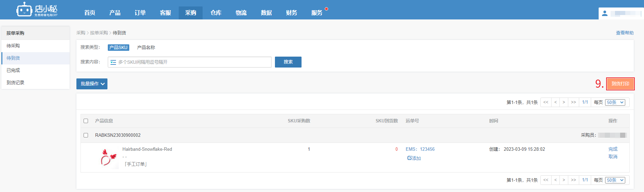Open the 产品 menu
The height and width of the screenshot is (192, 644).
point(115,13)
